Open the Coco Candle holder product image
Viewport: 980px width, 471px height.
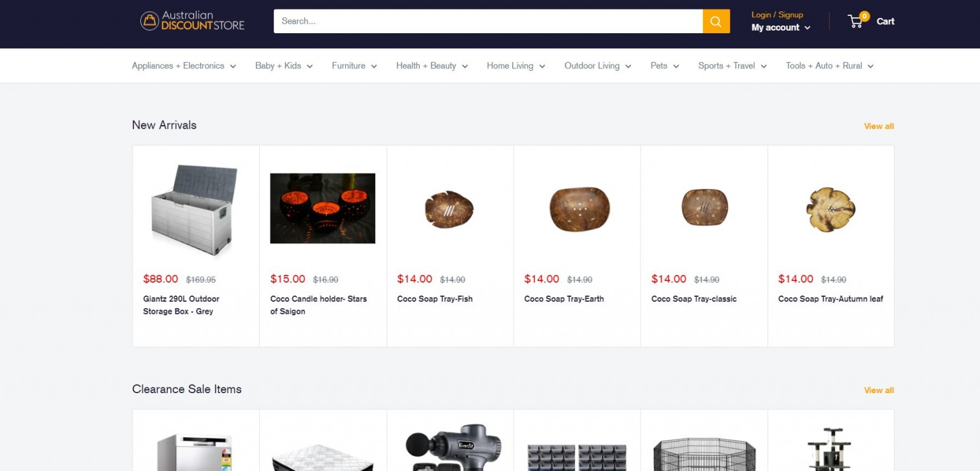click(323, 209)
